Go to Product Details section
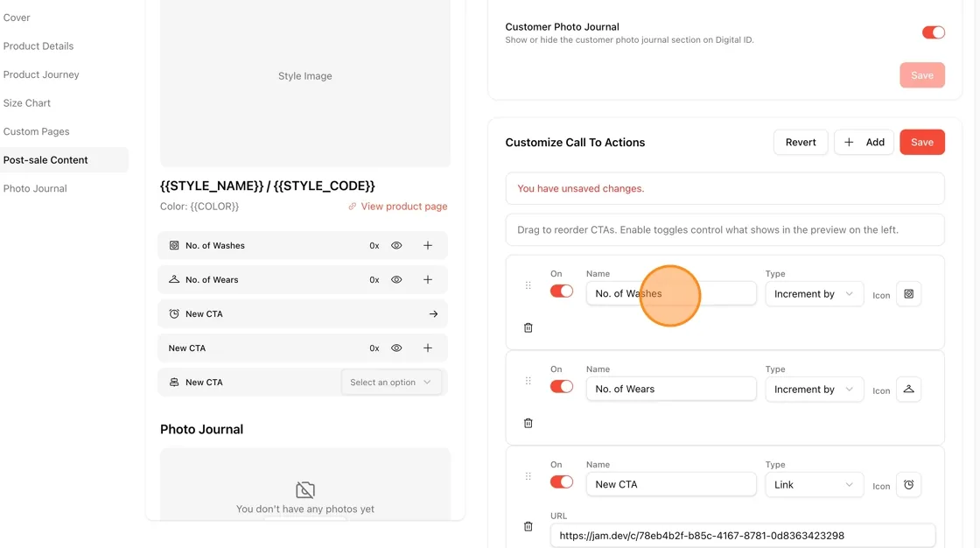This screenshot has width=980, height=548. pyautogui.click(x=38, y=46)
